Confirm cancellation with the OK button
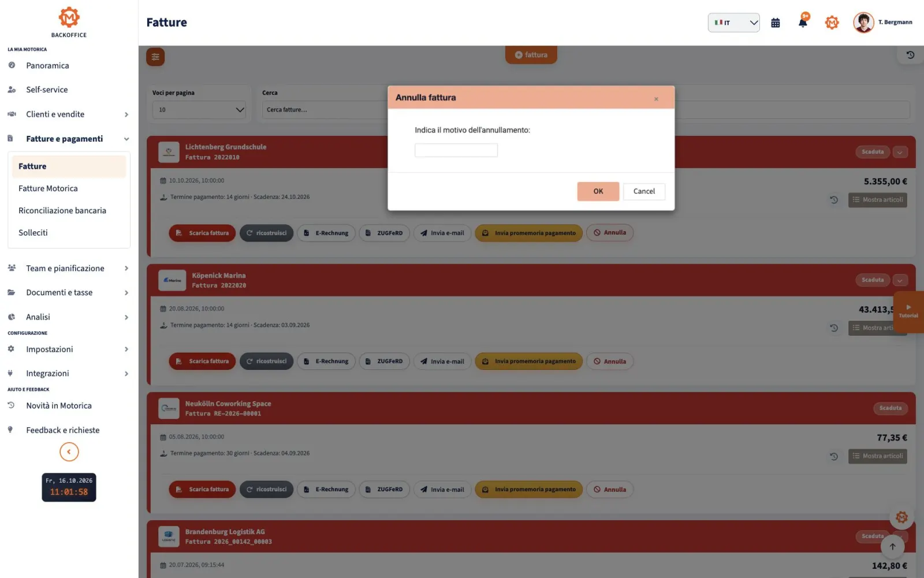 pyautogui.click(x=598, y=191)
